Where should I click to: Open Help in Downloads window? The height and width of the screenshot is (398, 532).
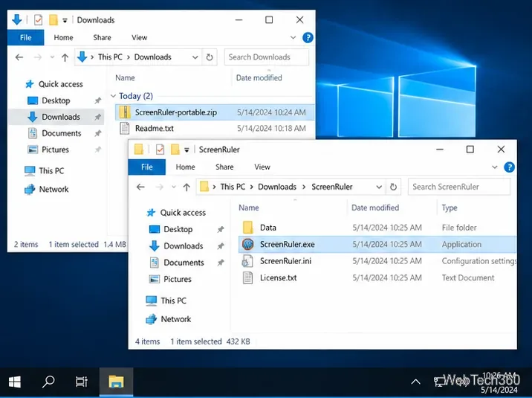point(308,37)
